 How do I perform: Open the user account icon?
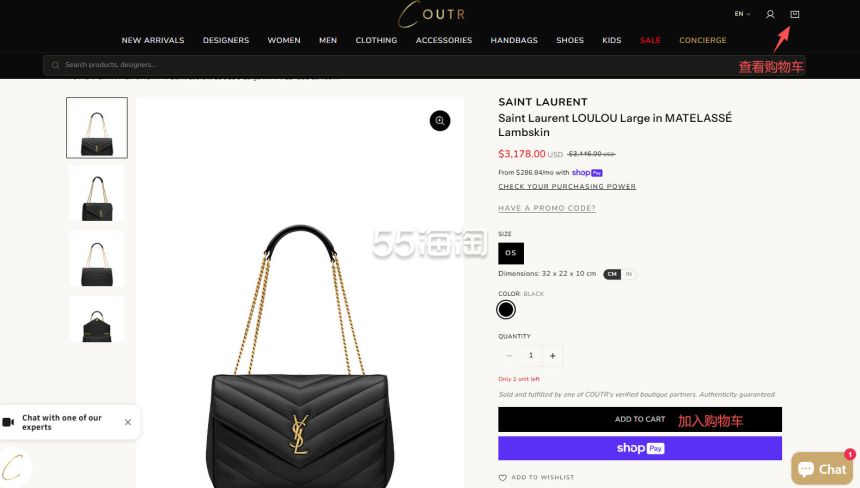point(770,14)
